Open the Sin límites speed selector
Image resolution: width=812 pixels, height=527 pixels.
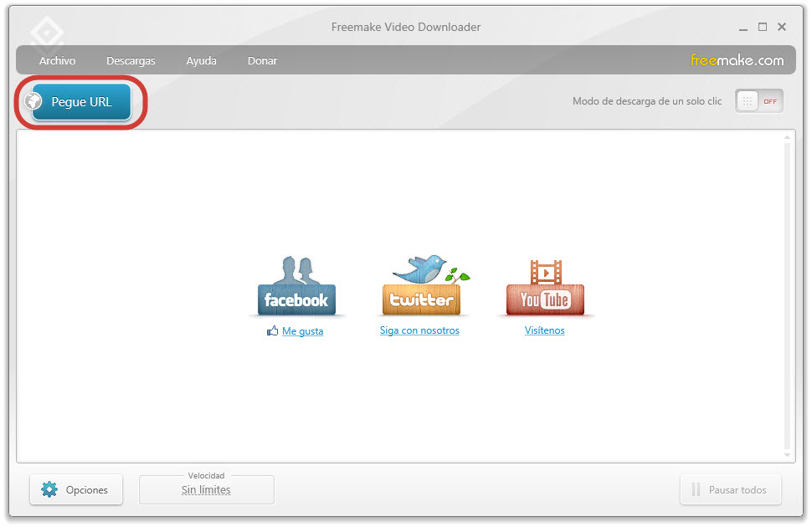(x=206, y=489)
